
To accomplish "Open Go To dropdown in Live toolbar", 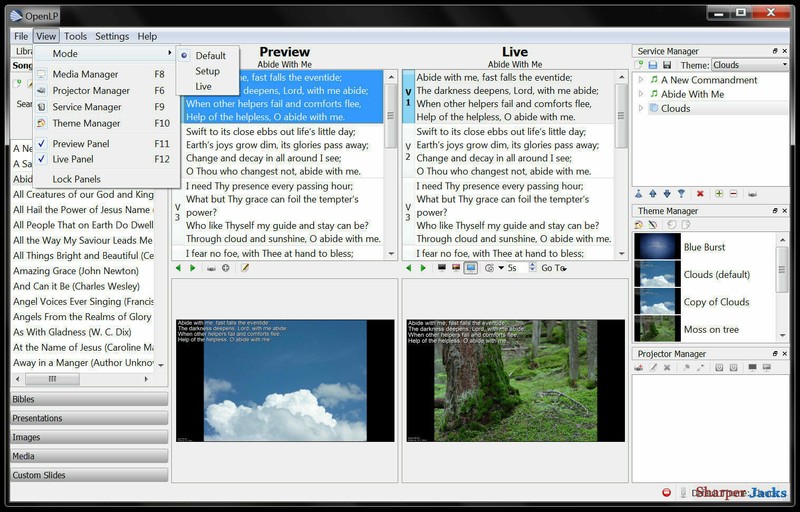I will pyautogui.click(x=554, y=268).
